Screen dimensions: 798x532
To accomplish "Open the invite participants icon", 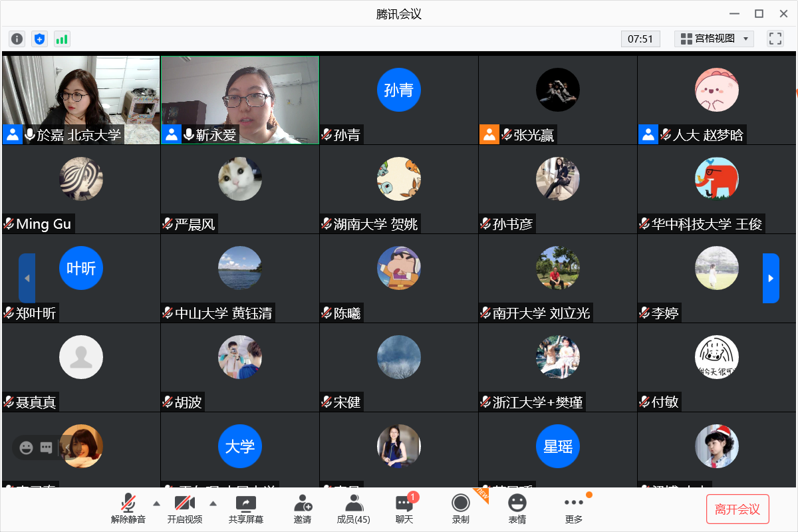I will point(303,509).
